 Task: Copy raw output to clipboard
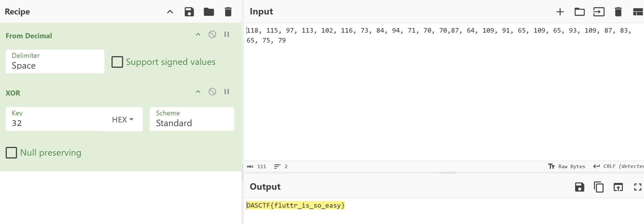pyautogui.click(x=599, y=187)
